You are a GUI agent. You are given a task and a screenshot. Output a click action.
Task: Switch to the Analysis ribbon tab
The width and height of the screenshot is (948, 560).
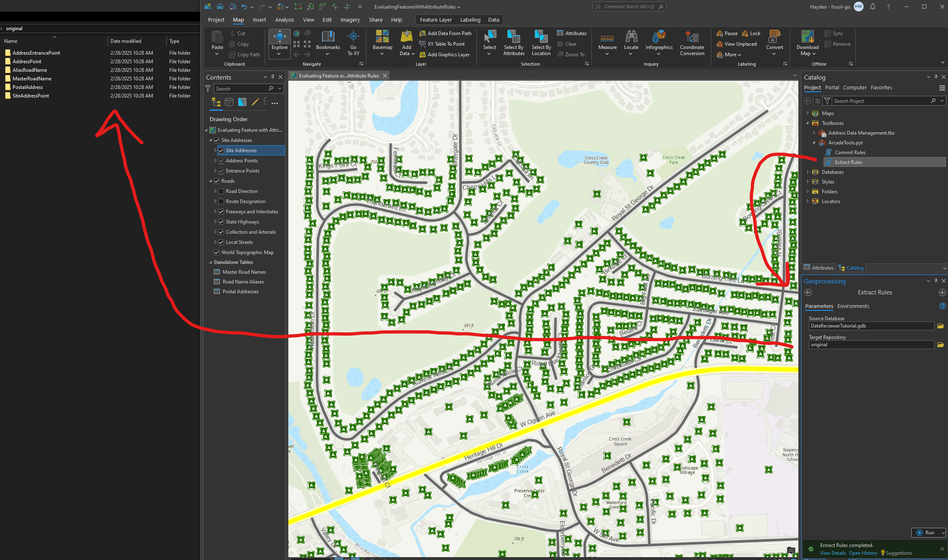[284, 20]
